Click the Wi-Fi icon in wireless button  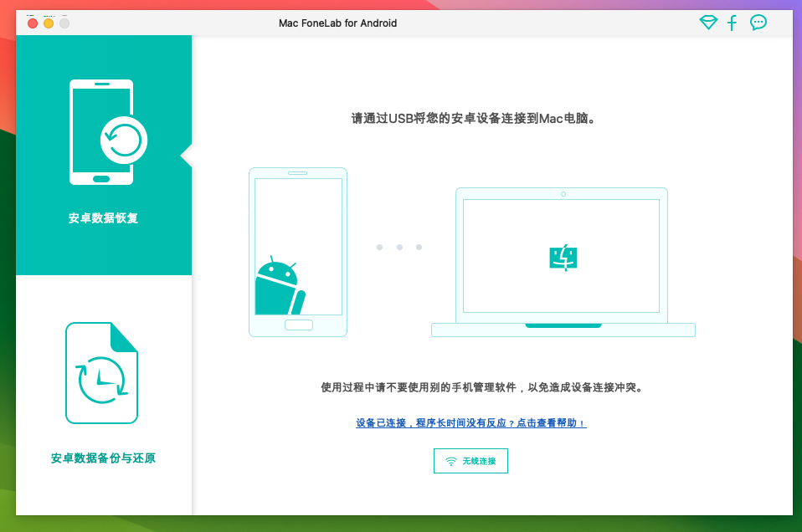[x=450, y=462]
